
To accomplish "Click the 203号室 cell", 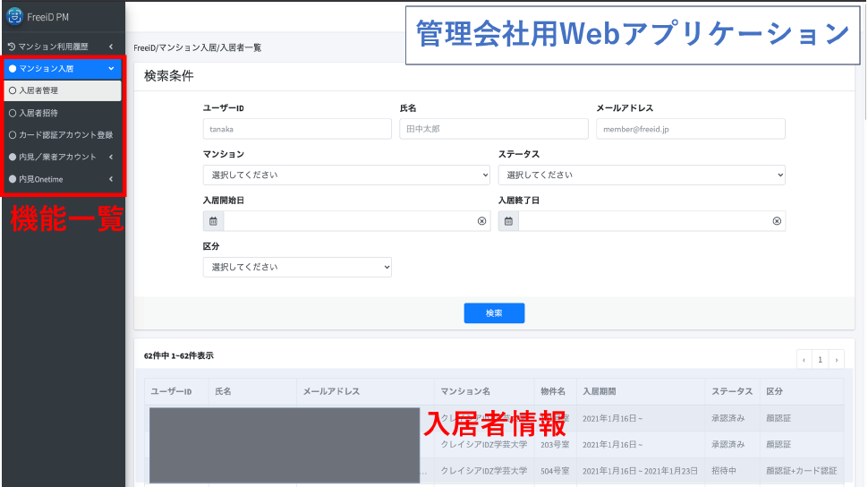I will [555, 445].
